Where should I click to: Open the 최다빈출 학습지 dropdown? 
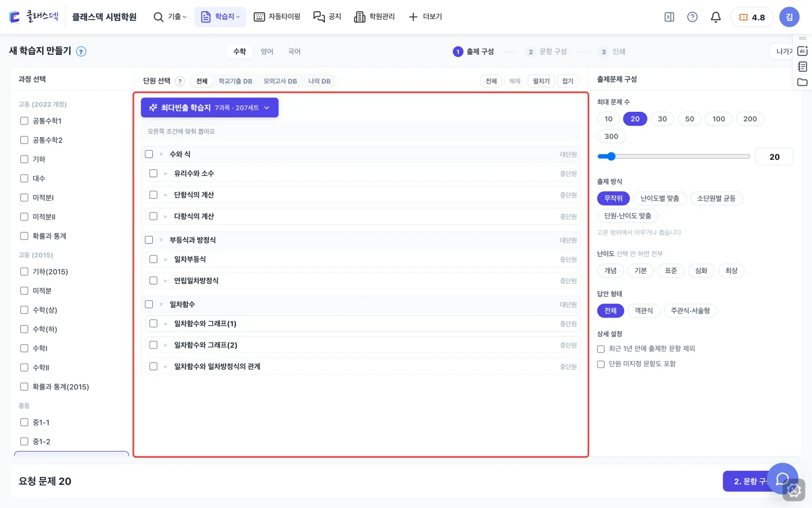point(210,108)
